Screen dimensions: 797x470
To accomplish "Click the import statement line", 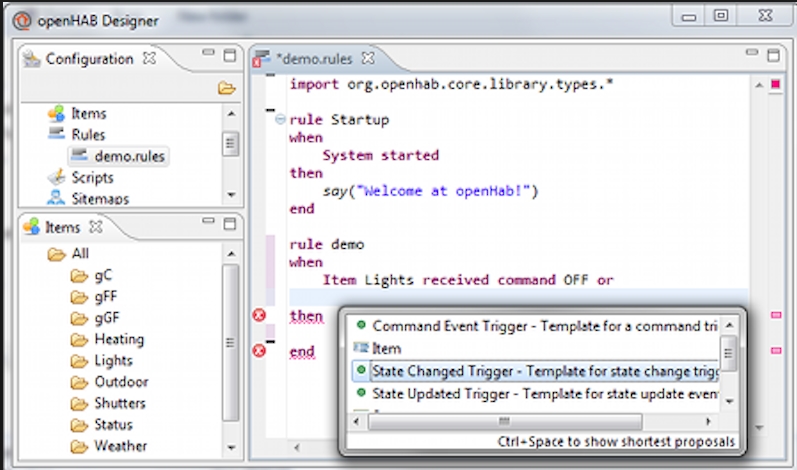I will (451, 84).
